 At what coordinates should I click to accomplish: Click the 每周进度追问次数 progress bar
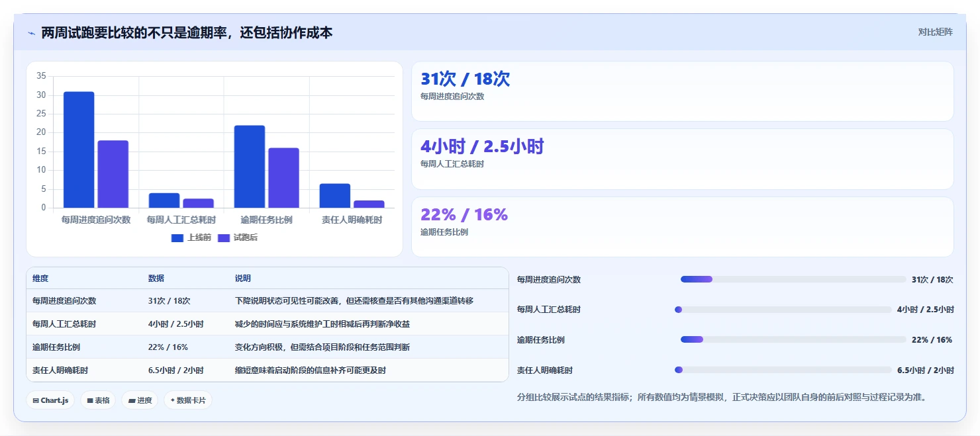[x=793, y=279]
